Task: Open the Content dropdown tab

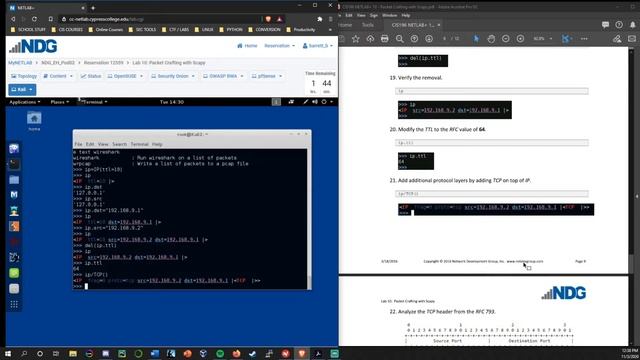Action: coord(58,76)
